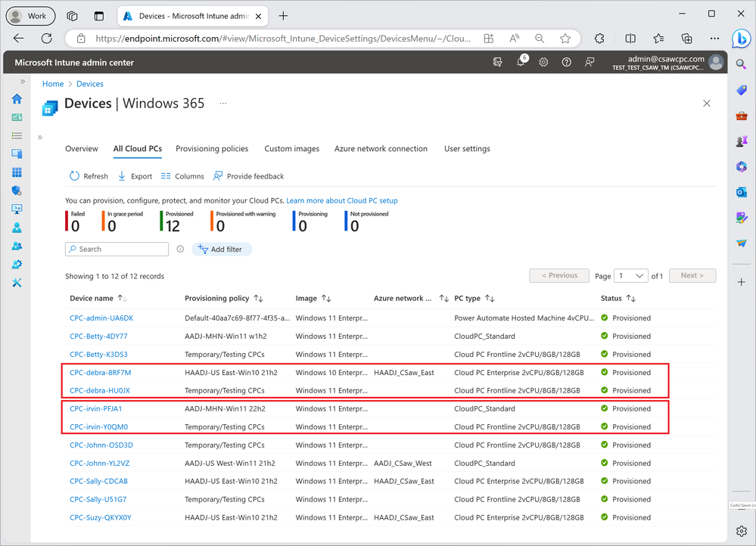
Task: Open the Edge sidebar search icon
Action: 741,64
